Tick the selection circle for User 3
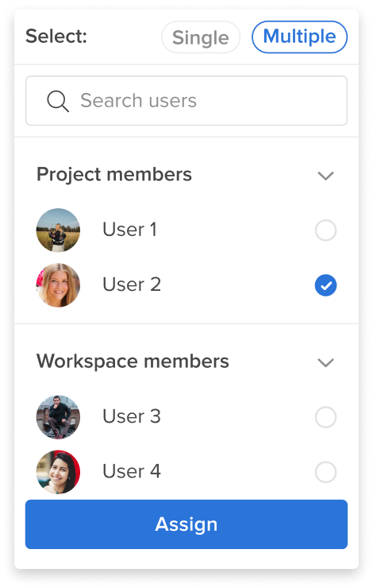This screenshot has width=373, height=588. pyautogui.click(x=325, y=417)
